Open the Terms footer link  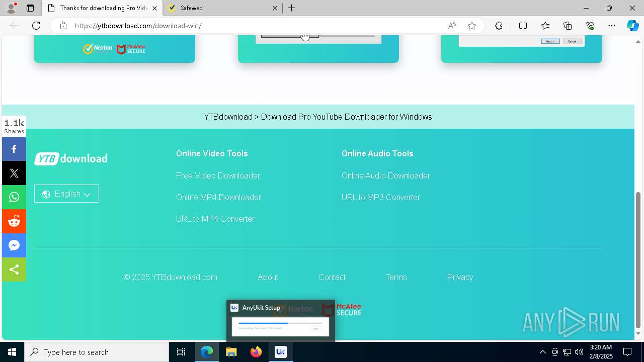396,277
